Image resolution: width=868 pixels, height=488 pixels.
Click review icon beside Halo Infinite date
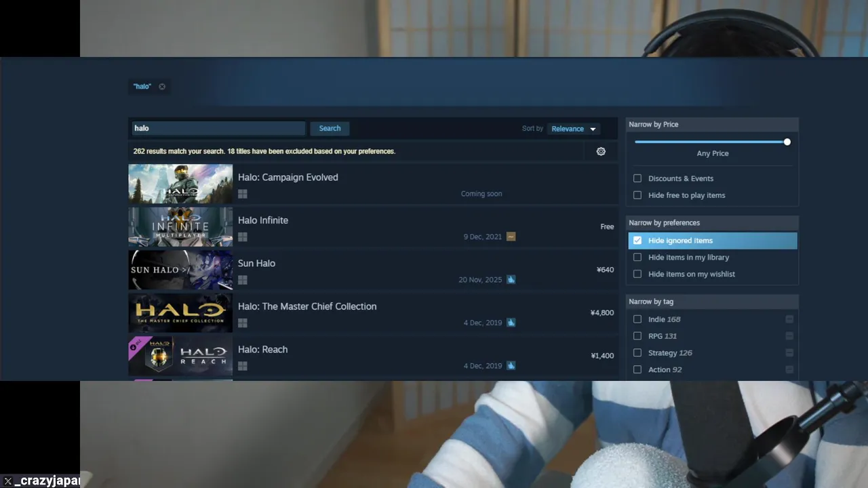pyautogui.click(x=511, y=237)
